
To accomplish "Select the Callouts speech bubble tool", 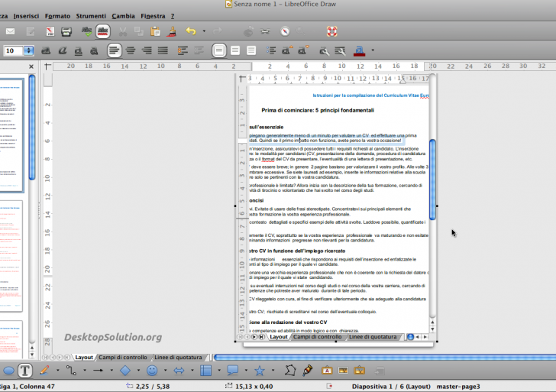I will 232,371.
